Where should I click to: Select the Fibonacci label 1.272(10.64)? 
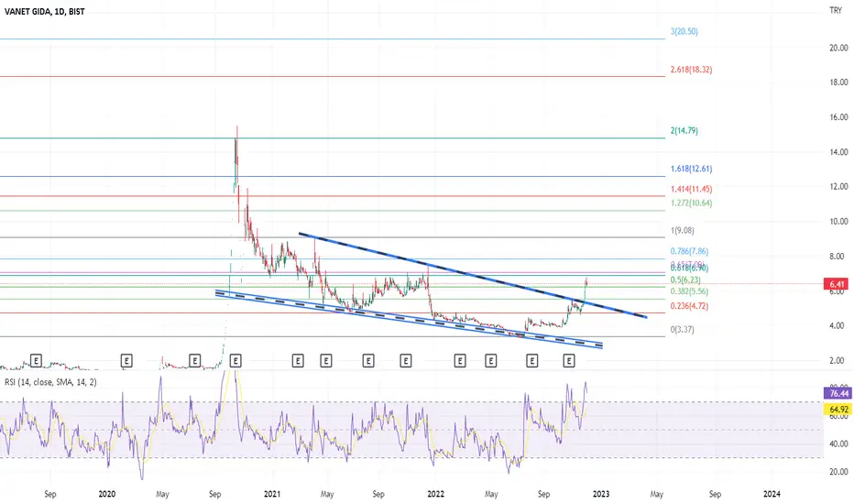point(691,203)
